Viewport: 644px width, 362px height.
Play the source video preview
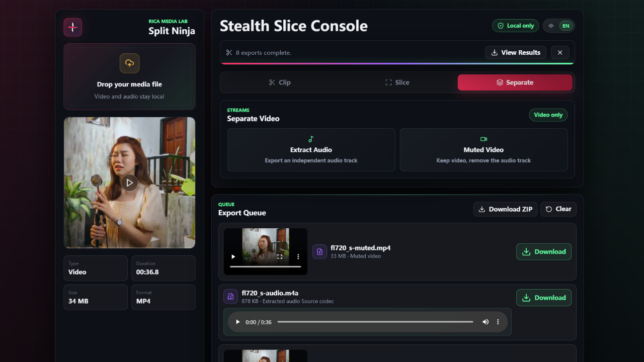click(129, 183)
